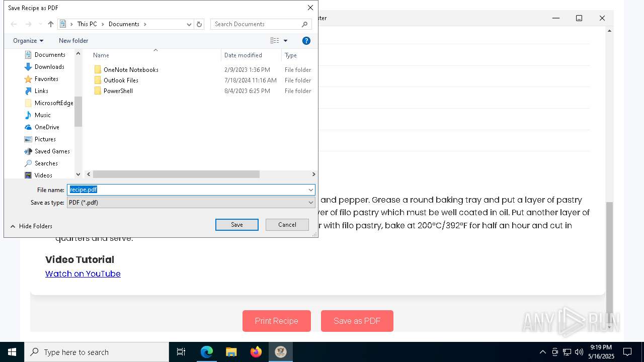Open File Explorer from the taskbar

click(x=231, y=352)
